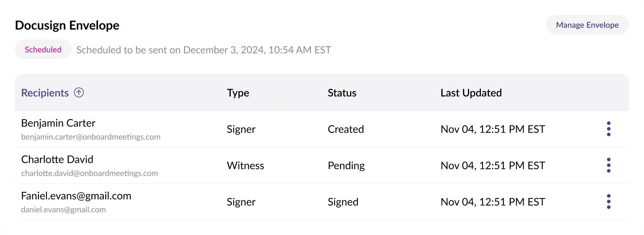644x235 pixels.
Task: Click the Pending status cell
Action: pyautogui.click(x=346, y=166)
